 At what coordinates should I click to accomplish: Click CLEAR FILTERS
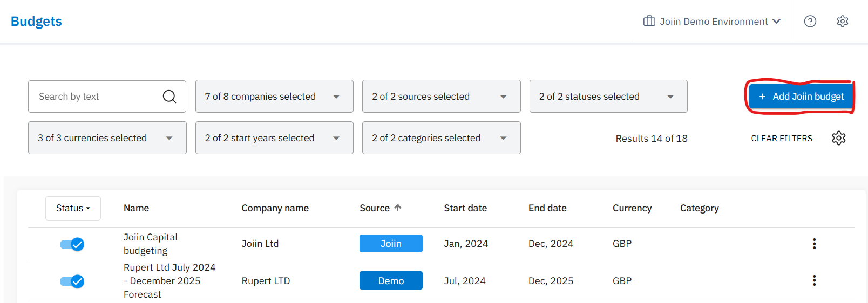click(x=782, y=139)
